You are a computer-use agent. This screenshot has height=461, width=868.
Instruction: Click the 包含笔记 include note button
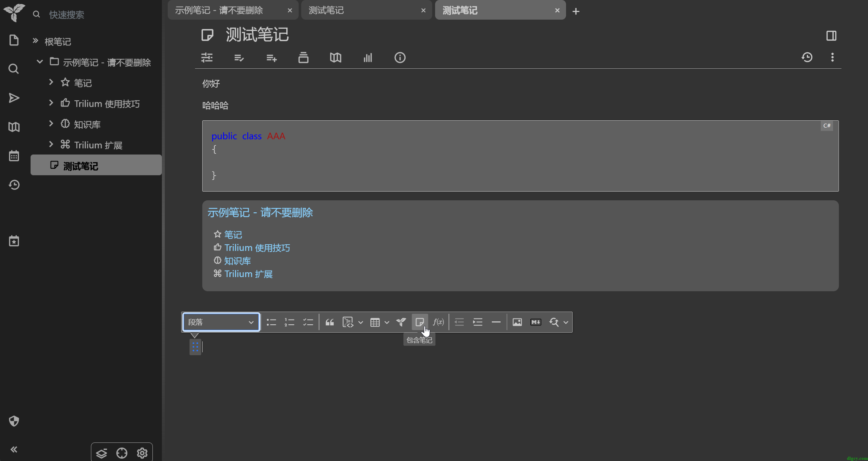pos(419,322)
